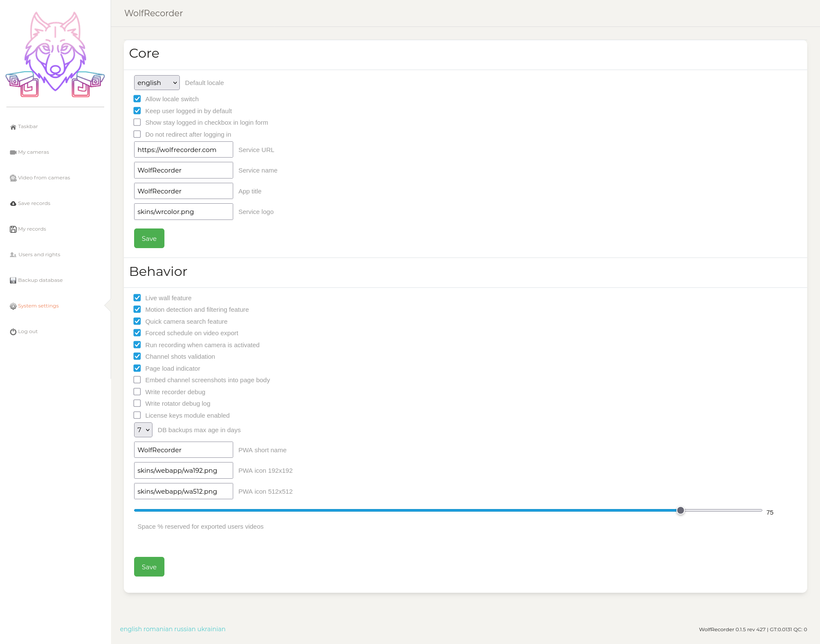Open the Default locale dropdown
This screenshot has height=644, width=820.
(157, 83)
